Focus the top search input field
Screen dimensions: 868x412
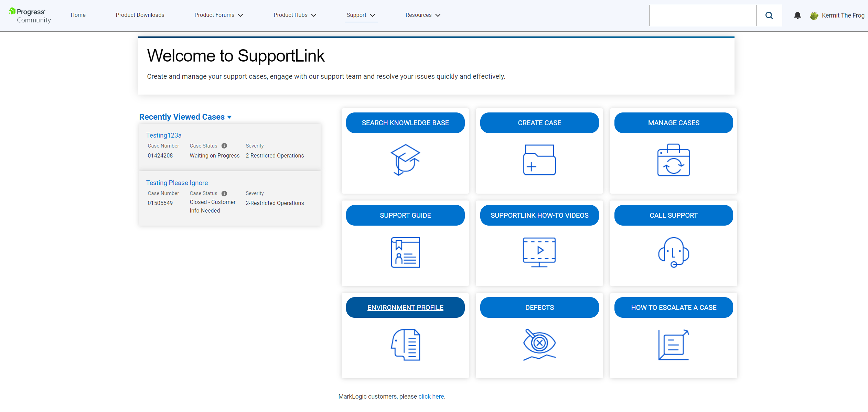703,15
